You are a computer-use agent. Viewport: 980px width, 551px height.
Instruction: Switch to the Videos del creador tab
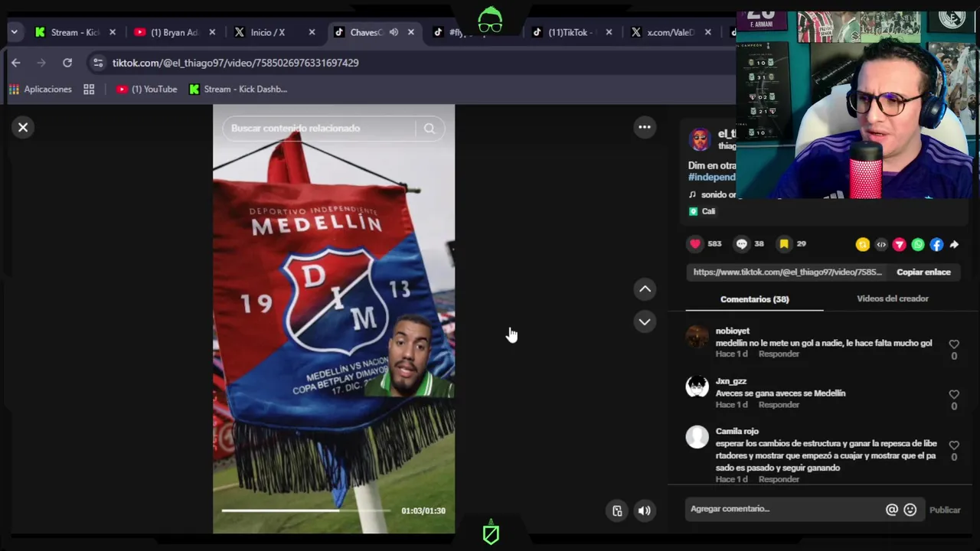pos(892,298)
